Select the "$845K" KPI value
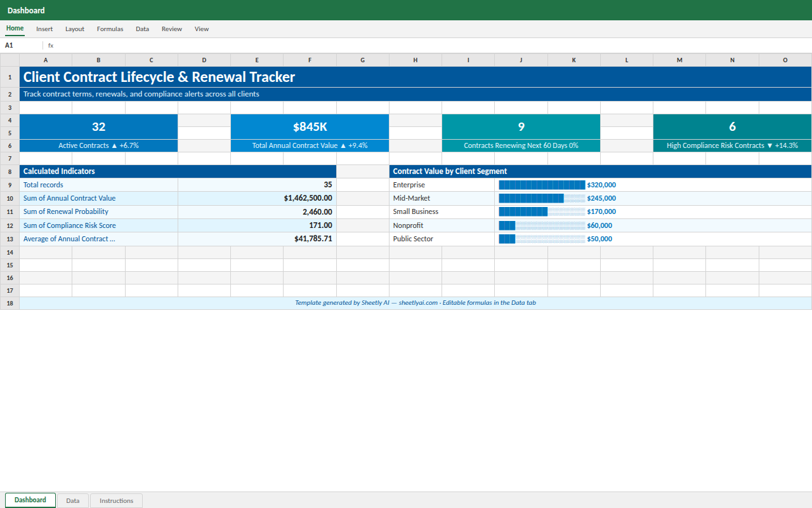Viewport: 812px width, 508px height. [310, 127]
